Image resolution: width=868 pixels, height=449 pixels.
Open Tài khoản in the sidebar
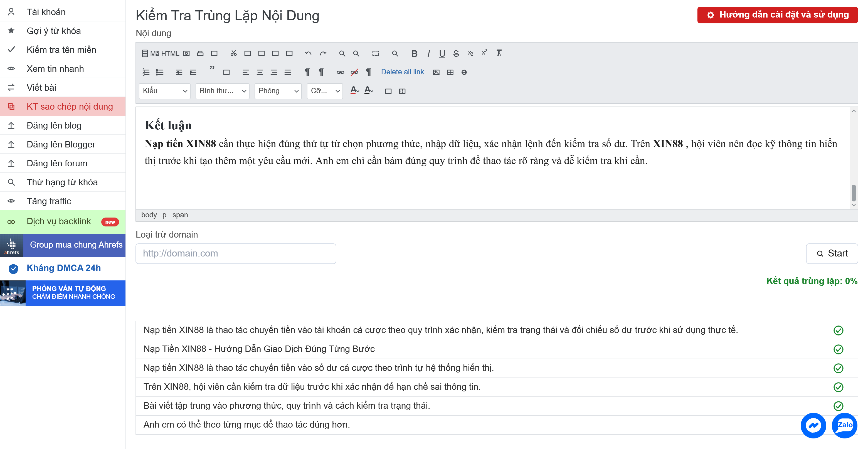(x=63, y=12)
